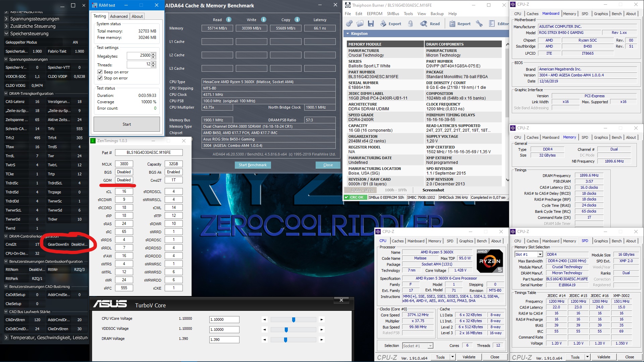
Task: Open Thaiphoon Burner settings gear icon
Action: tap(350, 23)
